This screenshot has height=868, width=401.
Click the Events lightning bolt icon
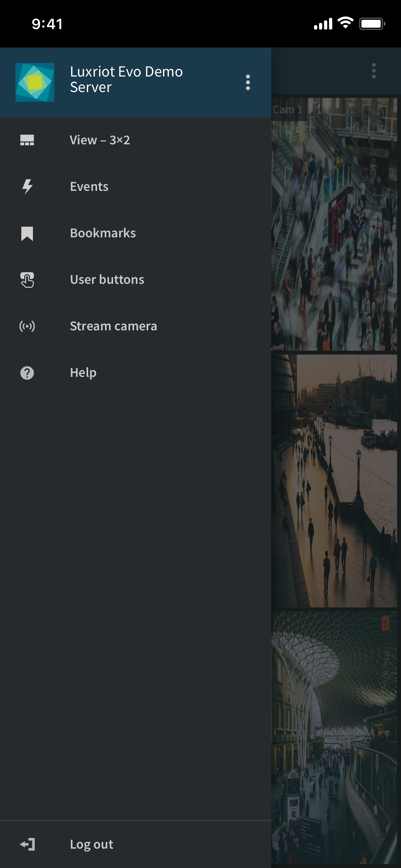pos(27,187)
